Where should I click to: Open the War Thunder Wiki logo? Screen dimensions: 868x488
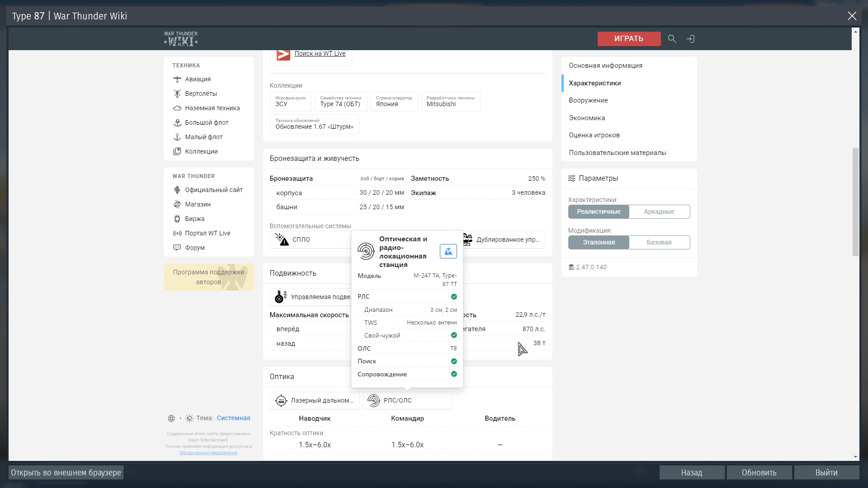click(181, 39)
